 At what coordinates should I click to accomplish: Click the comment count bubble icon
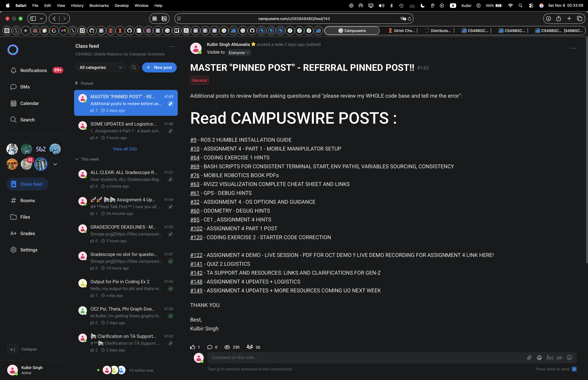point(210,347)
